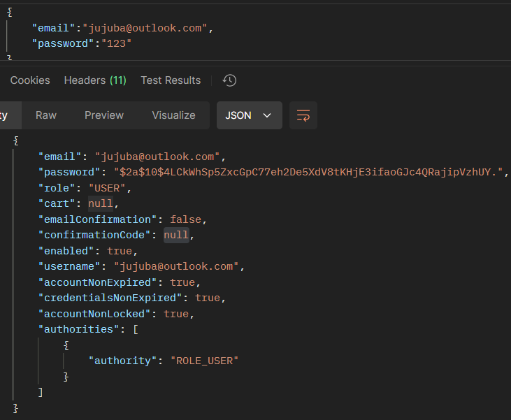The height and width of the screenshot is (420, 511).
Task: Click the "authorities" key
Action: [79, 329]
